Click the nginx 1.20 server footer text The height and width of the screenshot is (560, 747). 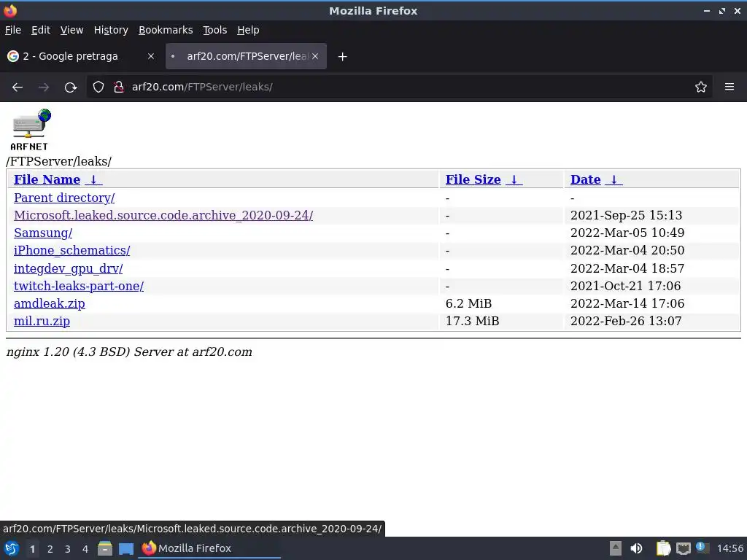(x=129, y=352)
